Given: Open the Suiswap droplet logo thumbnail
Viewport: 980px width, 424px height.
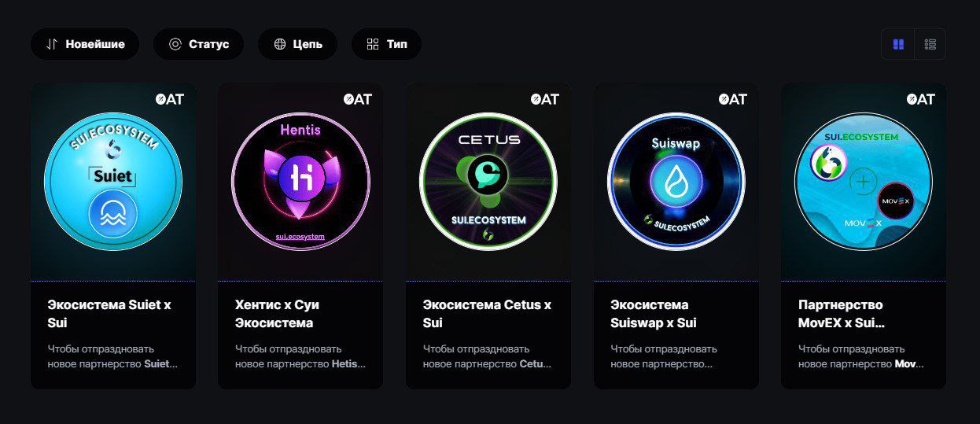Looking at the screenshot, I should tap(676, 182).
